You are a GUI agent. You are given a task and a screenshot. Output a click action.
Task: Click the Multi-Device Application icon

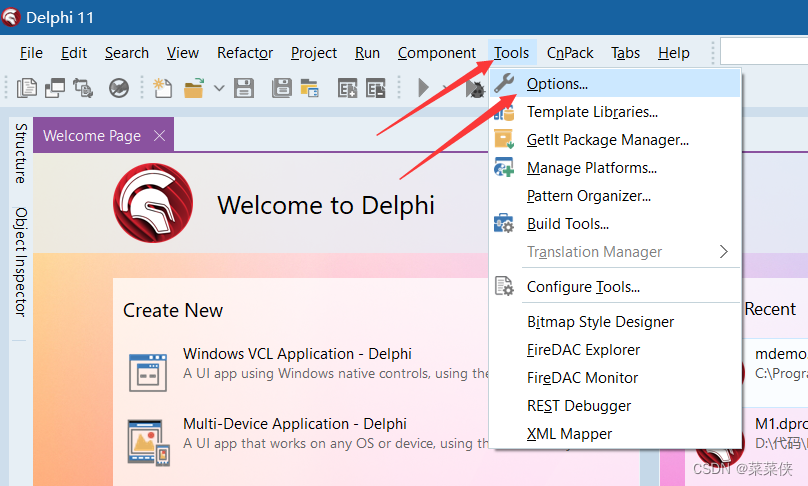148,442
